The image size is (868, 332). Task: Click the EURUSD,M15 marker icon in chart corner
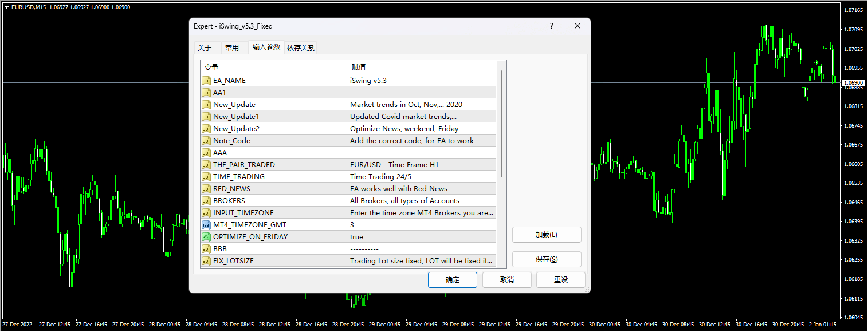[6, 7]
